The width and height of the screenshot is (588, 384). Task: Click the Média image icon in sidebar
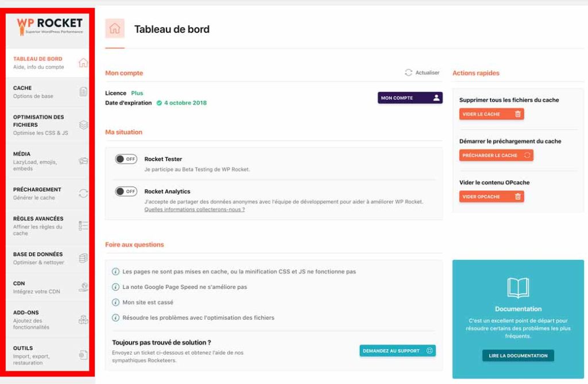coord(83,161)
